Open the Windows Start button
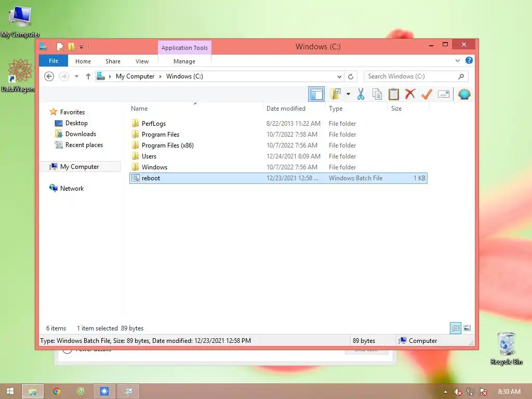This screenshot has width=532, height=399. [x=10, y=391]
